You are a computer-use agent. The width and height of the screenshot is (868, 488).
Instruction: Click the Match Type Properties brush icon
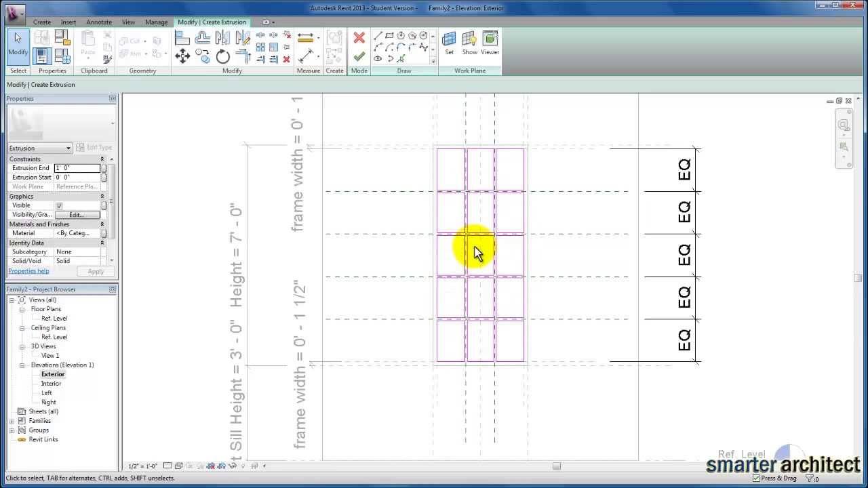107,60
